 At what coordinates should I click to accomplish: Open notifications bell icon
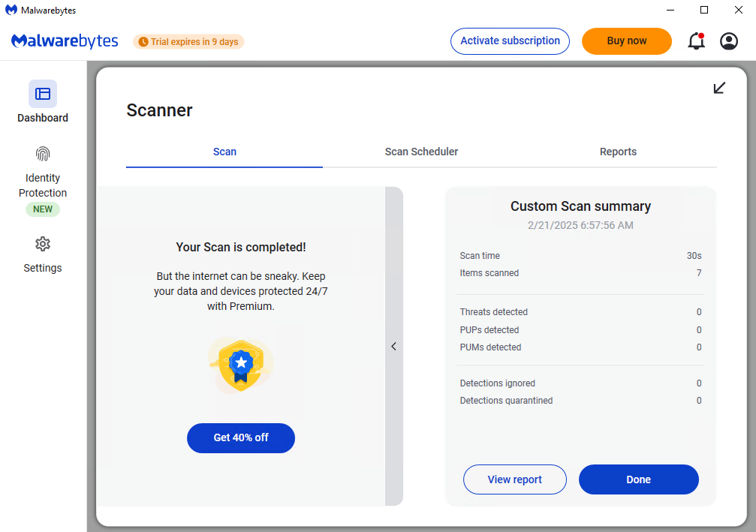696,41
